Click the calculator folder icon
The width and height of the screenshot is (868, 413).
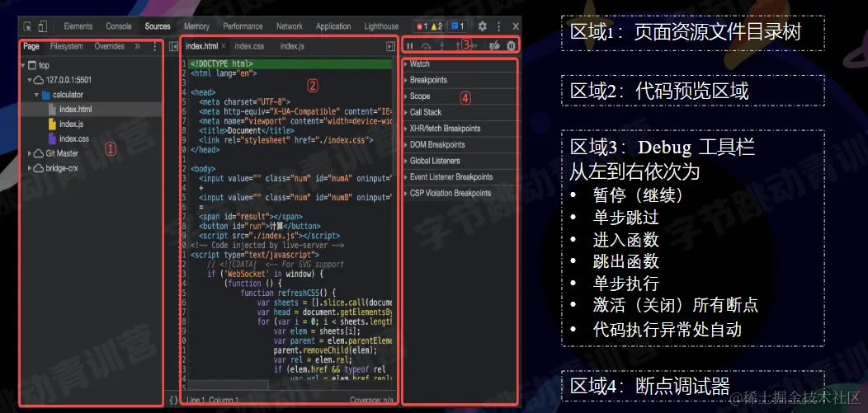coord(46,95)
